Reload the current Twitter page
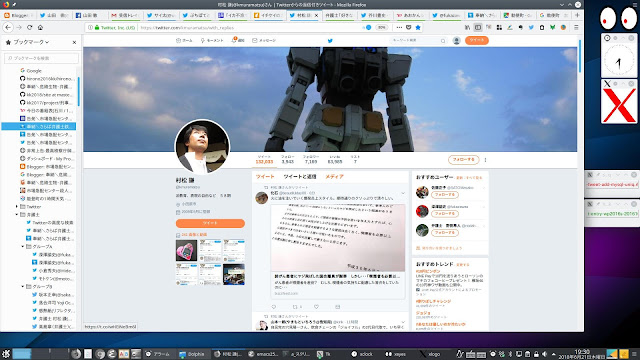The height and width of the screenshot is (360, 640). click(x=29, y=27)
